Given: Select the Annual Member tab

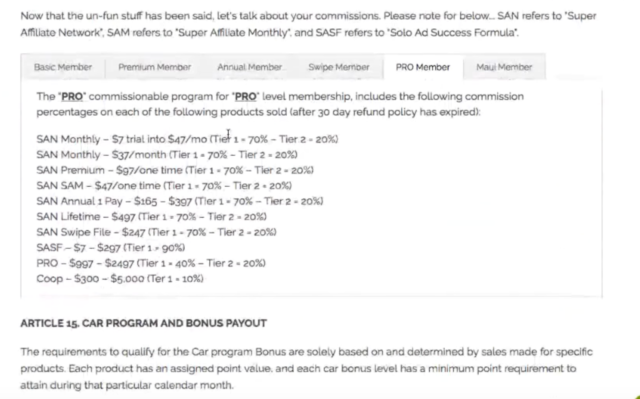Looking at the screenshot, I should coord(249,67).
